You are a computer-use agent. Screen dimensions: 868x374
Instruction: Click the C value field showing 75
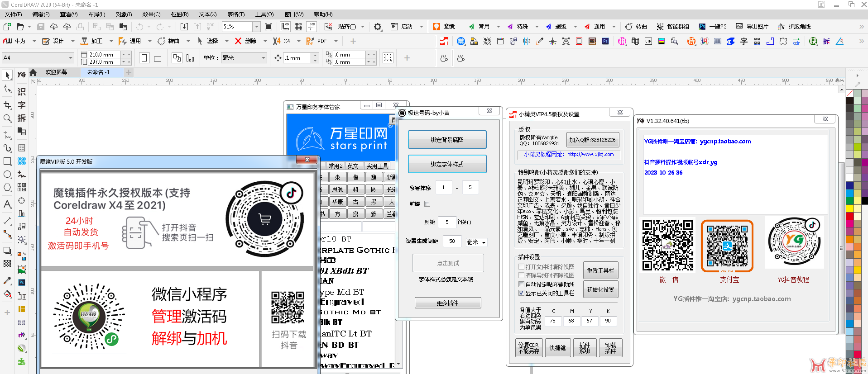click(553, 321)
